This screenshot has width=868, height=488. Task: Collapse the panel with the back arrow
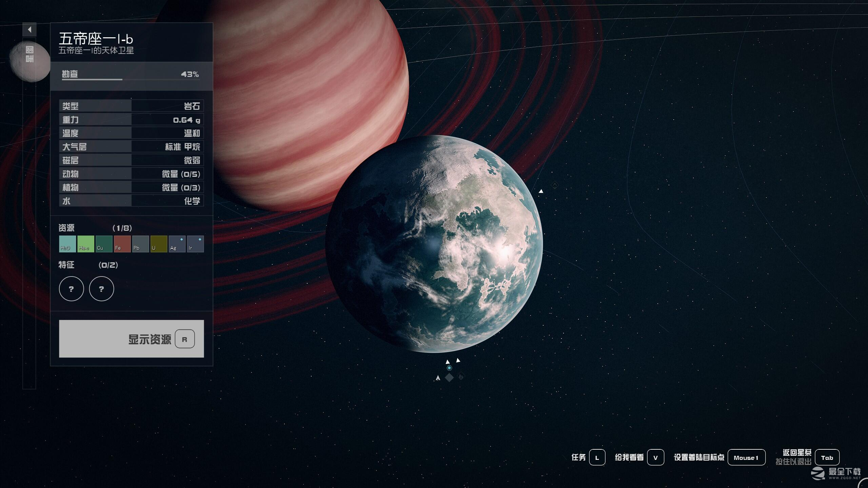[x=29, y=29]
